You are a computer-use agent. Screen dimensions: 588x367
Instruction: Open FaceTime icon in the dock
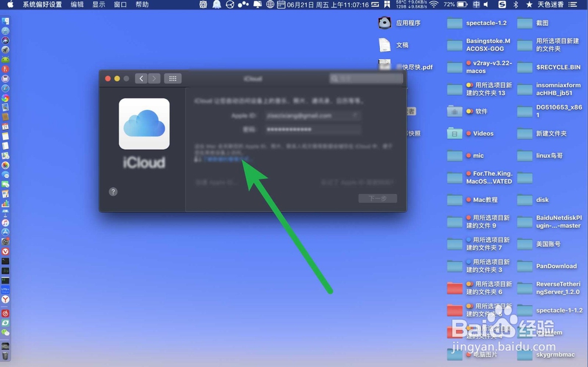point(5,184)
